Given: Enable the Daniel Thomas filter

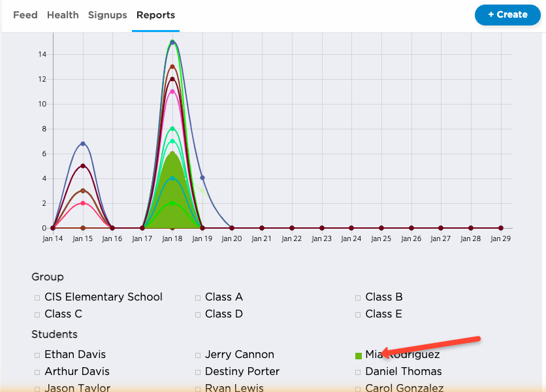Looking at the screenshot, I should (x=358, y=372).
